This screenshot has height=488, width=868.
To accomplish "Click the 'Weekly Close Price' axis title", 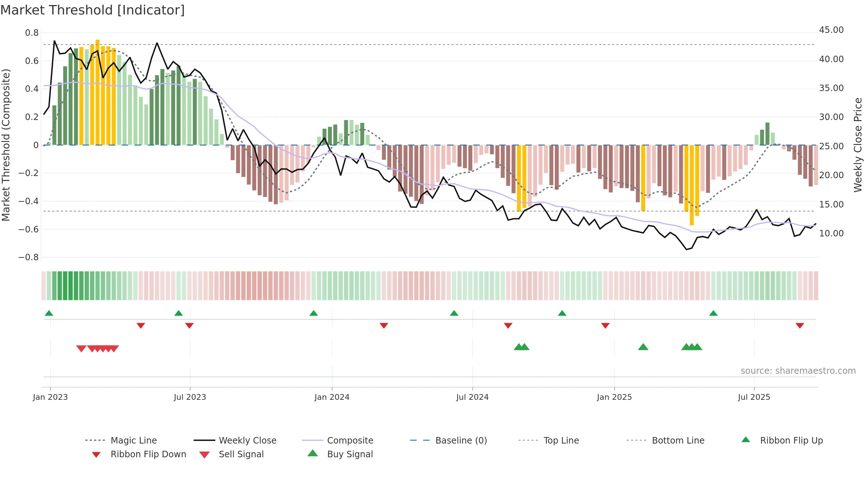I will coord(858,145).
